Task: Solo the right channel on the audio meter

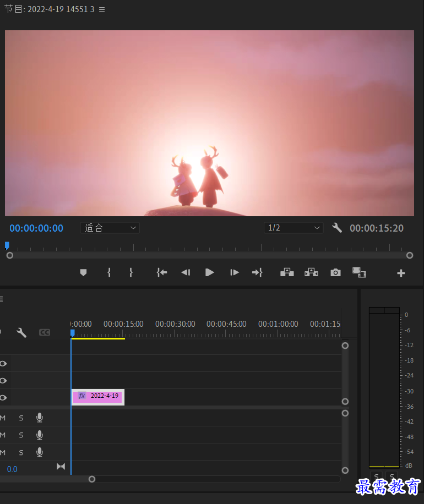Action: (392, 476)
